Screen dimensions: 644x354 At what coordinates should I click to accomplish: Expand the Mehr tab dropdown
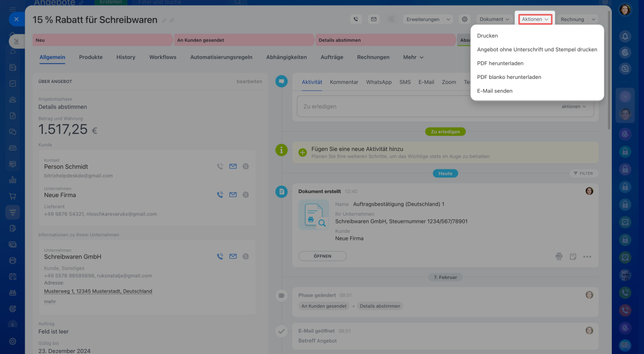click(413, 57)
